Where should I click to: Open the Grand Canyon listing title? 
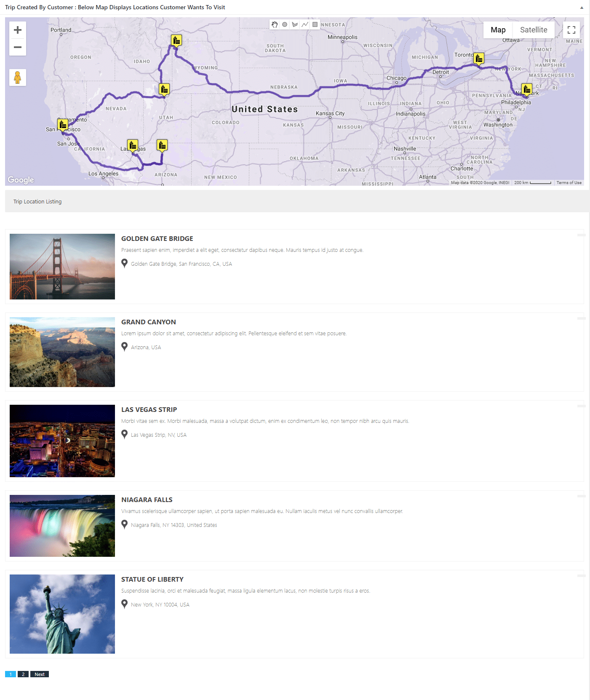coord(149,322)
